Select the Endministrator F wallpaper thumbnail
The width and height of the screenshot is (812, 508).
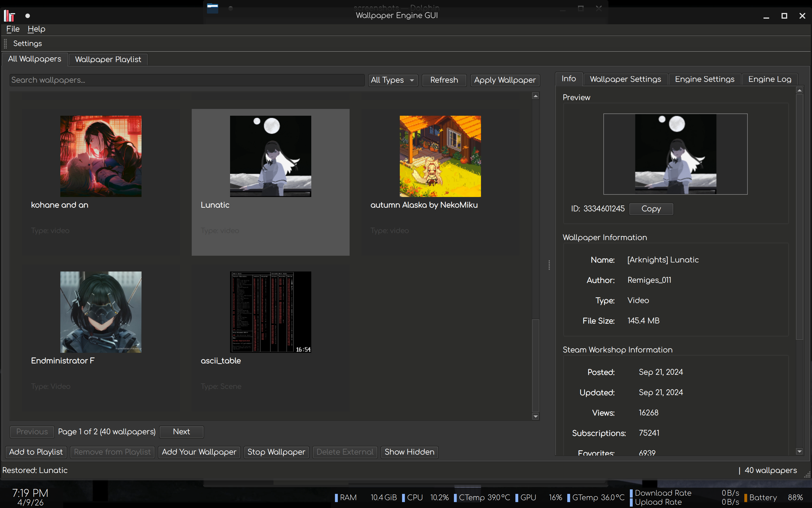[101, 312]
